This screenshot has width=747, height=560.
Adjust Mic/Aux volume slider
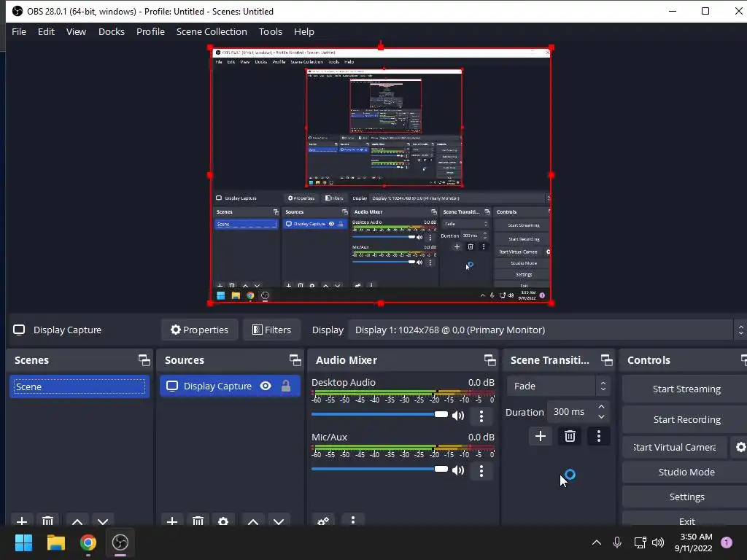pyautogui.click(x=379, y=469)
